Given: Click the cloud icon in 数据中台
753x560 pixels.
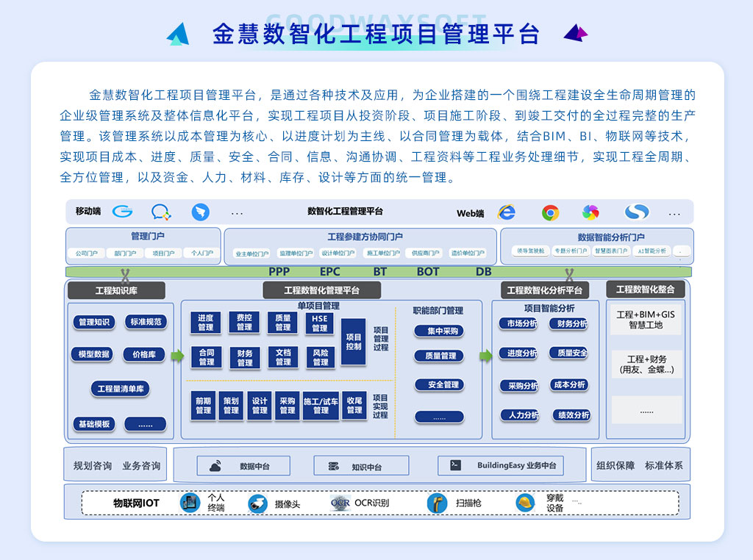Looking at the screenshot, I should pyautogui.click(x=215, y=466).
